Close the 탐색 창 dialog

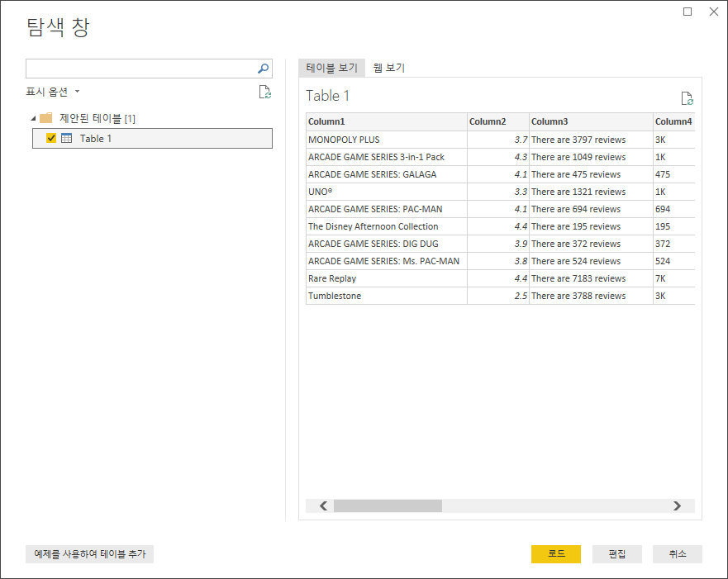[714, 12]
